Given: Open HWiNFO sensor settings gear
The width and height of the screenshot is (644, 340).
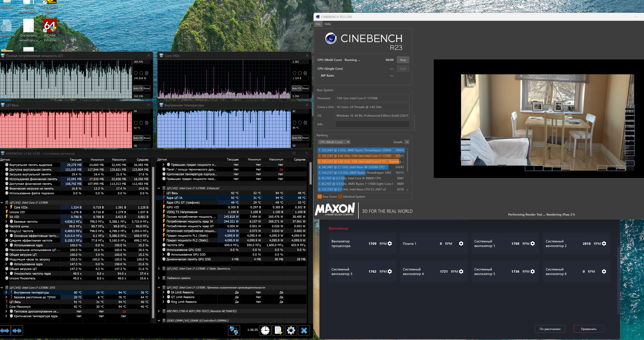Looking at the screenshot, I should click(x=291, y=330).
